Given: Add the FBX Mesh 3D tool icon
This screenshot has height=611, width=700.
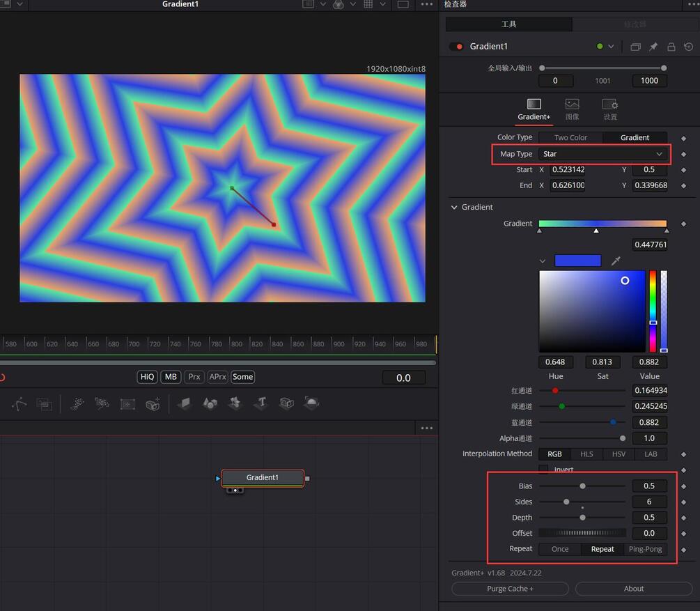Looking at the screenshot, I should (235, 404).
